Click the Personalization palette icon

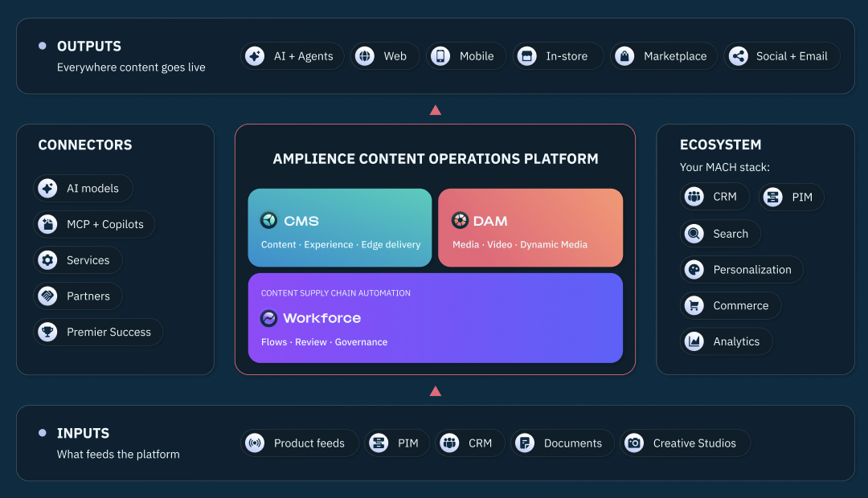pyautogui.click(x=694, y=269)
